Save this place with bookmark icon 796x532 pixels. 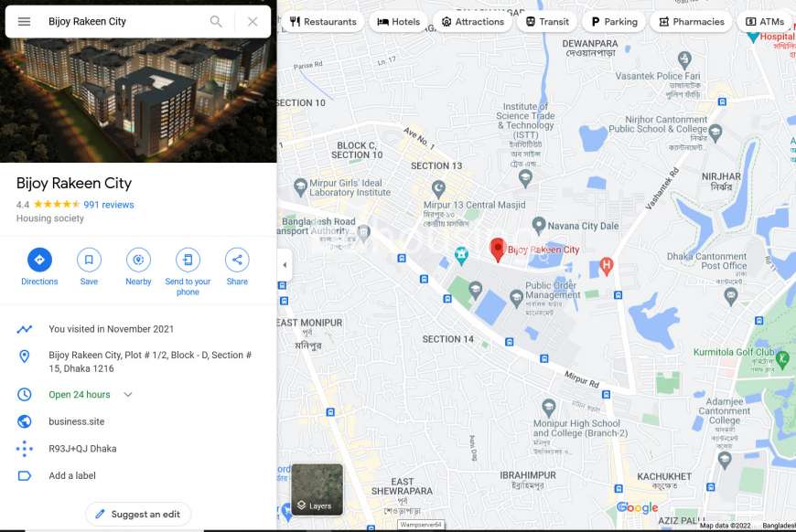(x=89, y=260)
